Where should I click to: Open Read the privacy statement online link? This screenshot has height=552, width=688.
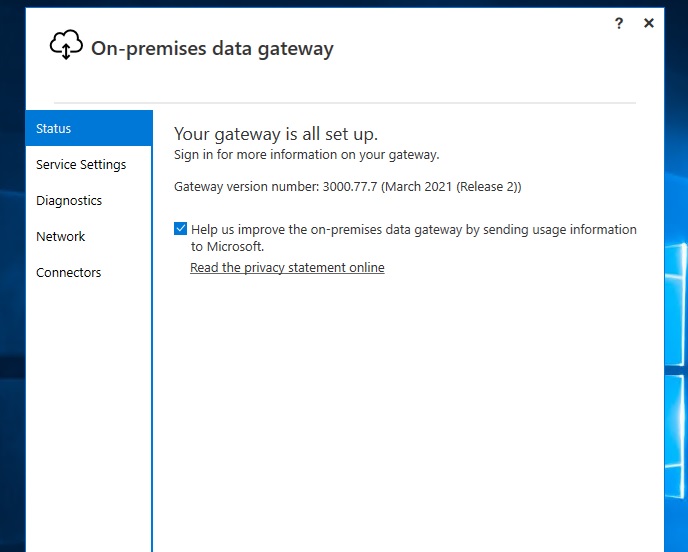point(287,267)
